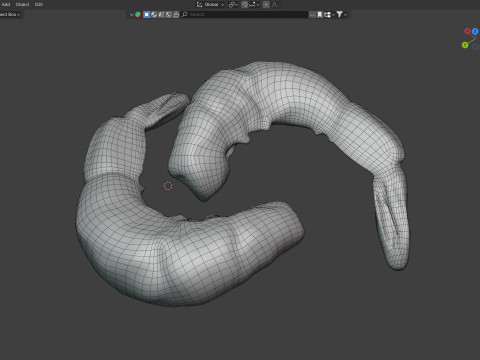Open the Object menu

click(x=22, y=4)
